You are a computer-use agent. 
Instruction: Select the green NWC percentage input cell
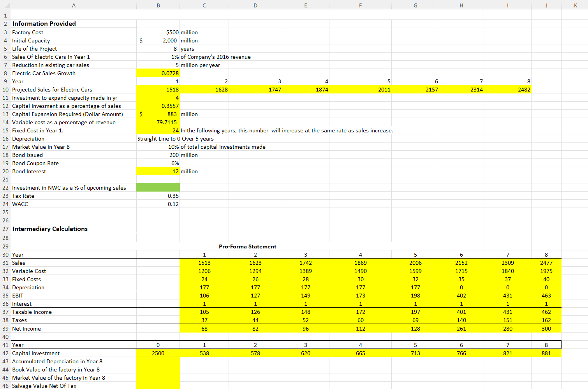[158, 187]
